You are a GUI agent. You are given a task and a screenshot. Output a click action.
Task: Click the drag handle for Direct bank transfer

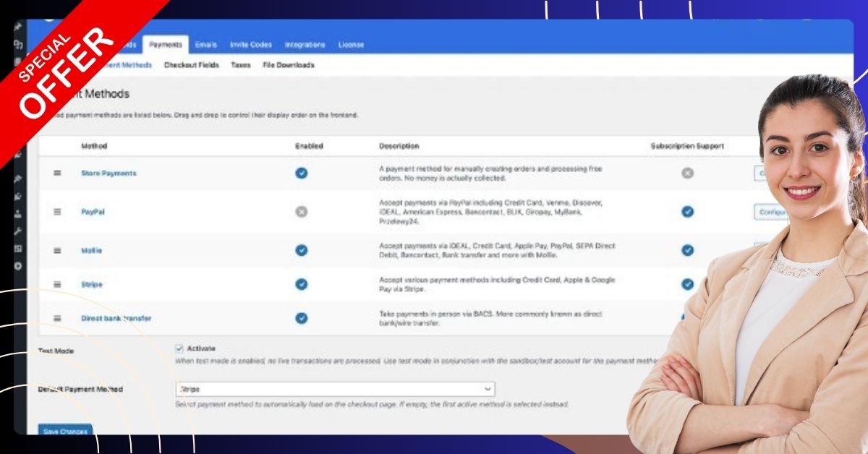click(x=57, y=318)
